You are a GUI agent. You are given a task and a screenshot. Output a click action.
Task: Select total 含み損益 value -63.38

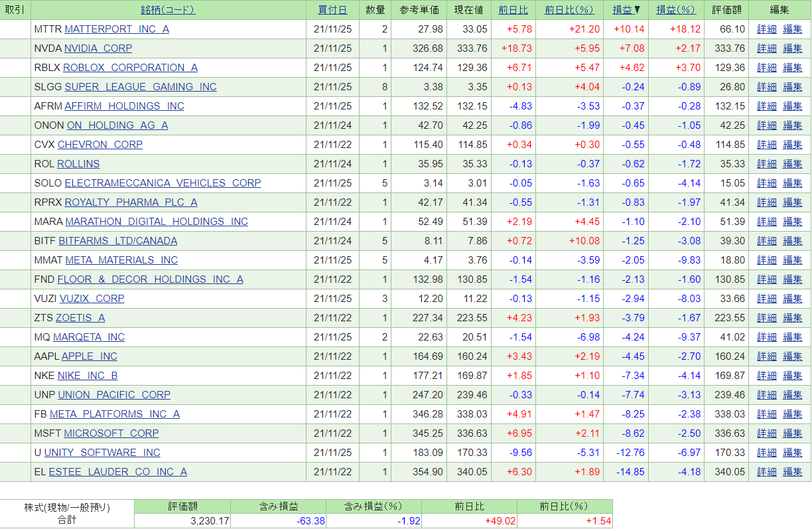point(310,521)
